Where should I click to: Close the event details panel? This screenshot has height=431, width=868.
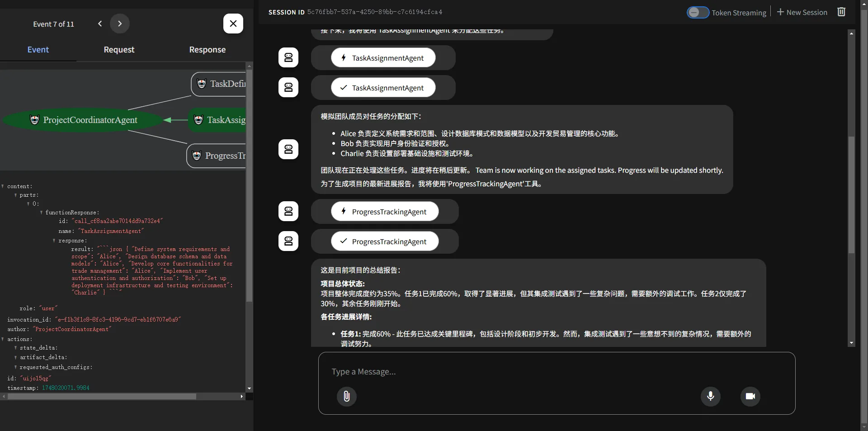tap(233, 24)
